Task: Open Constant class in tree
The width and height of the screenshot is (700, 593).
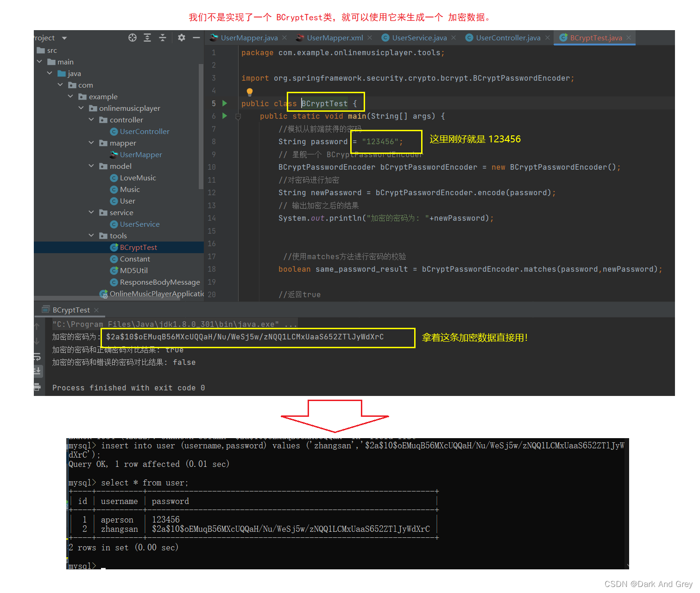Action: coord(135,259)
